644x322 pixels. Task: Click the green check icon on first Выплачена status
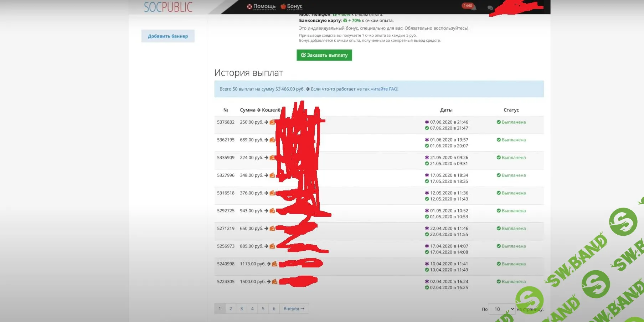click(x=498, y=122)
